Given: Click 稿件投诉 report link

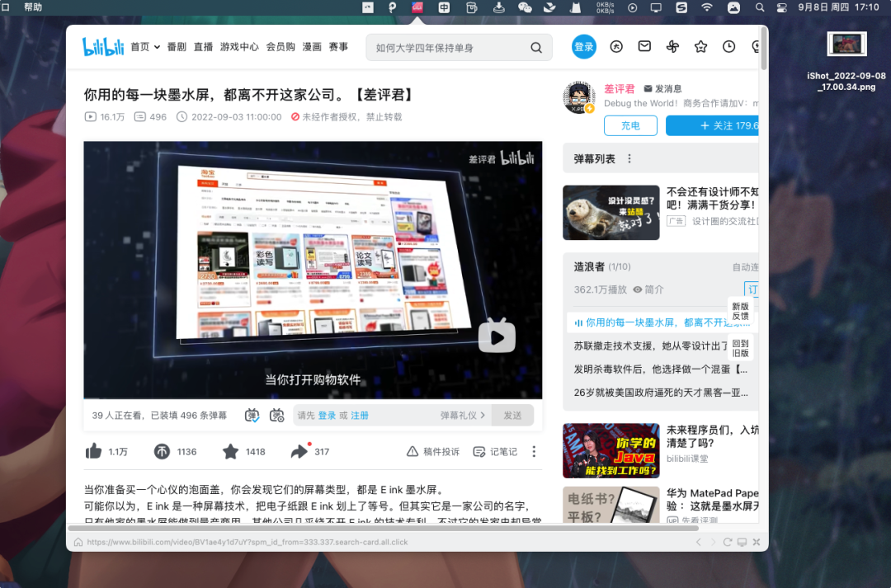Looking at the screenshot, I should 433,452.
